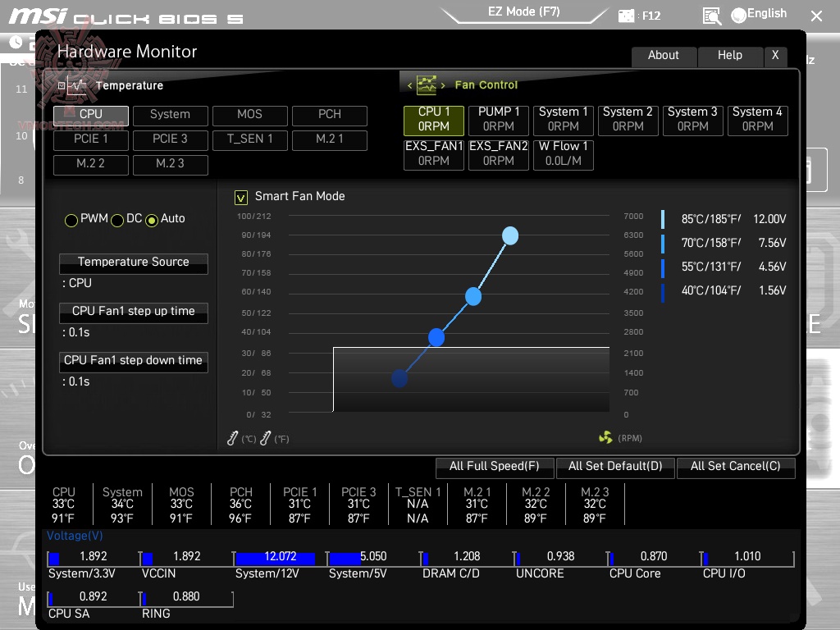Select the System 2 fan tab

click(628, 120)
